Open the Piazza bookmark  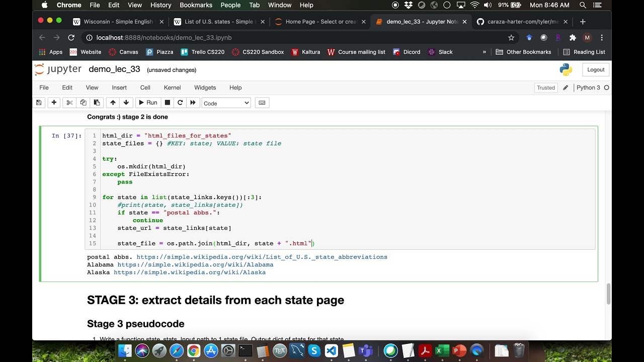point(159,52)
